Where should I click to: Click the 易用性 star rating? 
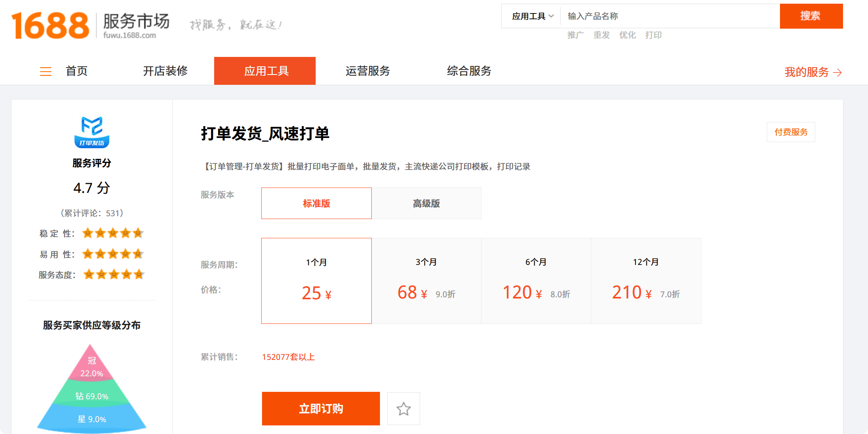tap(113, 254)
